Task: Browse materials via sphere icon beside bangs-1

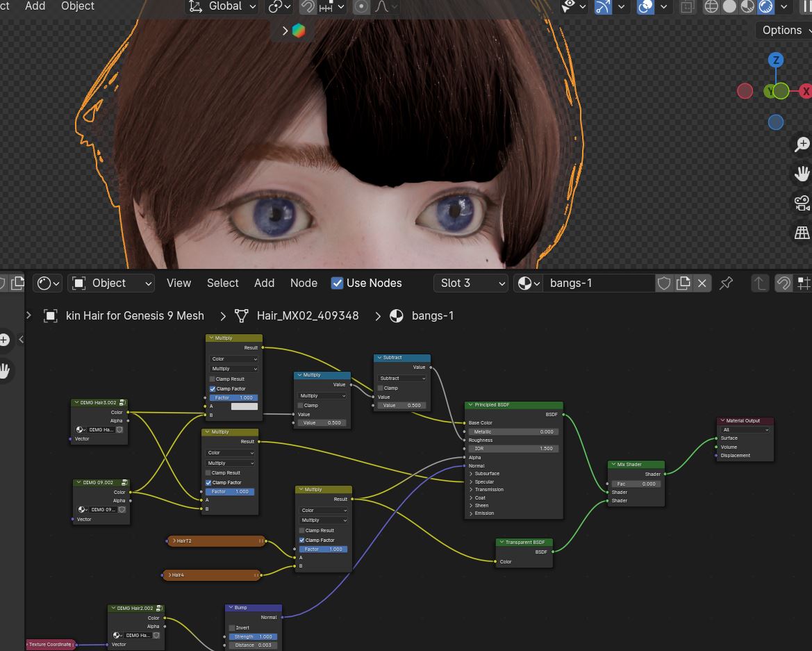Action: 529,283
